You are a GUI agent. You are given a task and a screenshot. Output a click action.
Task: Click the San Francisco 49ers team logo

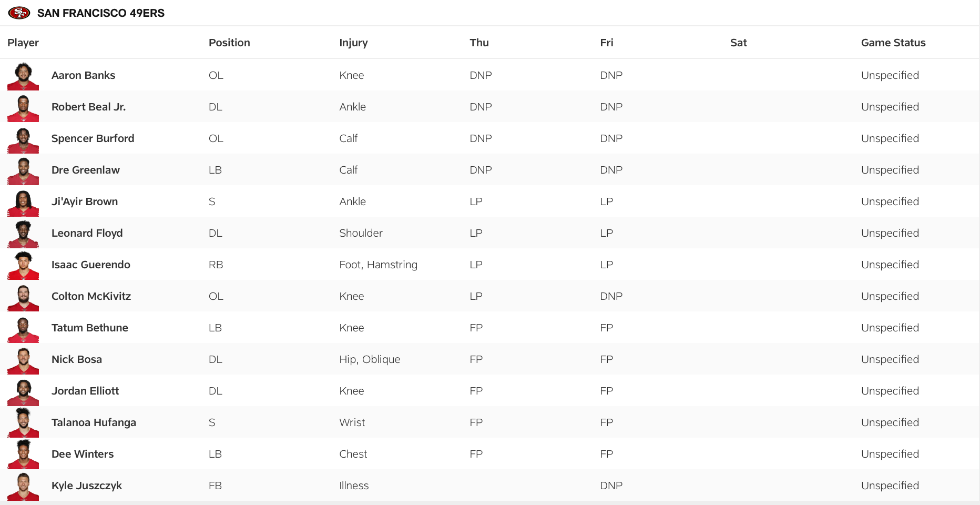(x=19, y=13)
